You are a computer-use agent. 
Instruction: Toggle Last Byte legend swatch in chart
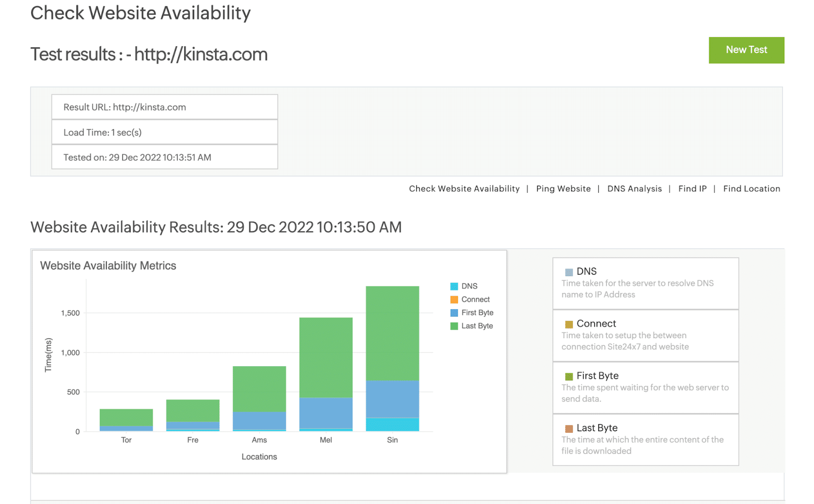(x=454, y=326)
